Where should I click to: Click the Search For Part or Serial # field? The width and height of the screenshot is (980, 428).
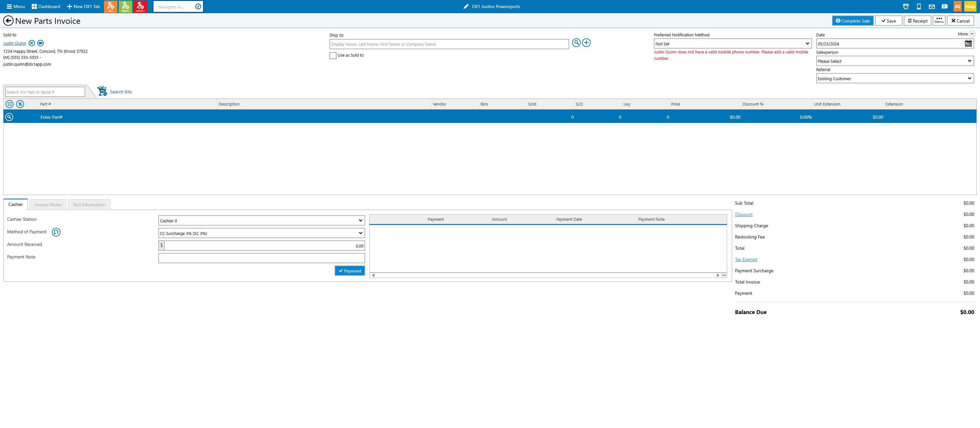click(x=45, y=92)
